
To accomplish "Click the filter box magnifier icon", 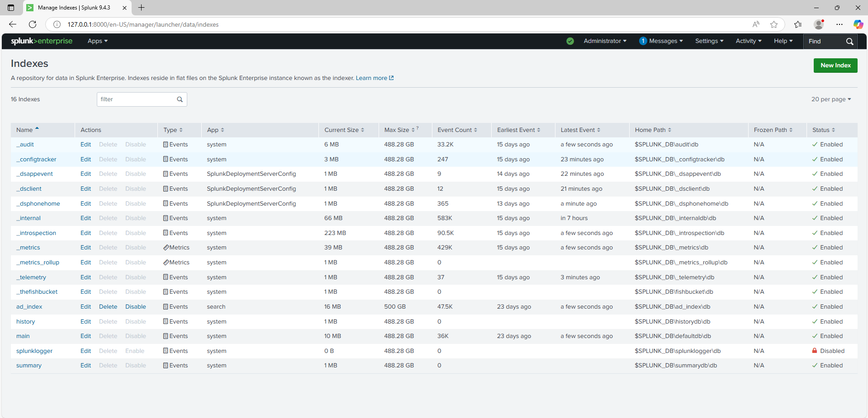I will (180, 99).
